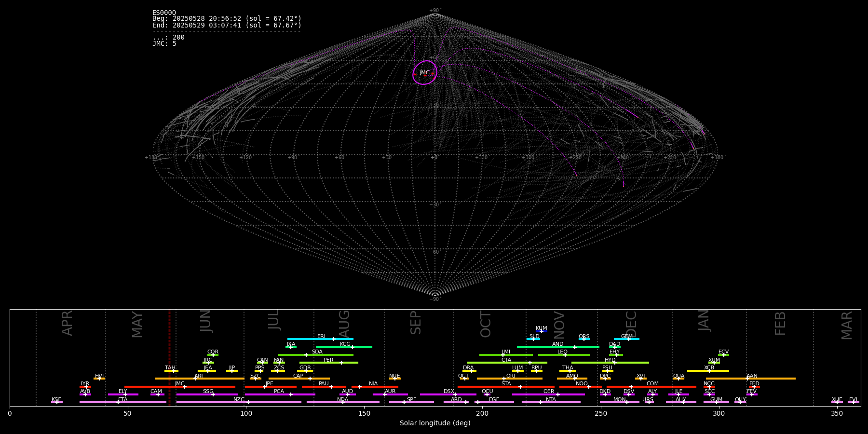
Task: Select the NOO shower label
Action: [582, 384]
